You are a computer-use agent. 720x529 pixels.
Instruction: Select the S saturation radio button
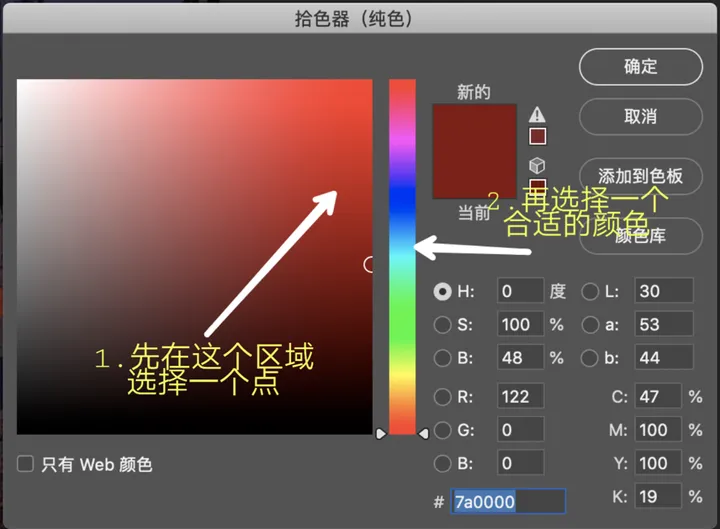pos(443,325)
